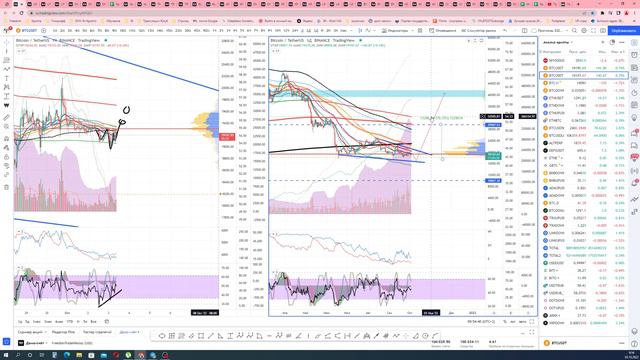Select the full 'Все' date range
The width and height of the screenshot is (640, 360).
(93, 322)
